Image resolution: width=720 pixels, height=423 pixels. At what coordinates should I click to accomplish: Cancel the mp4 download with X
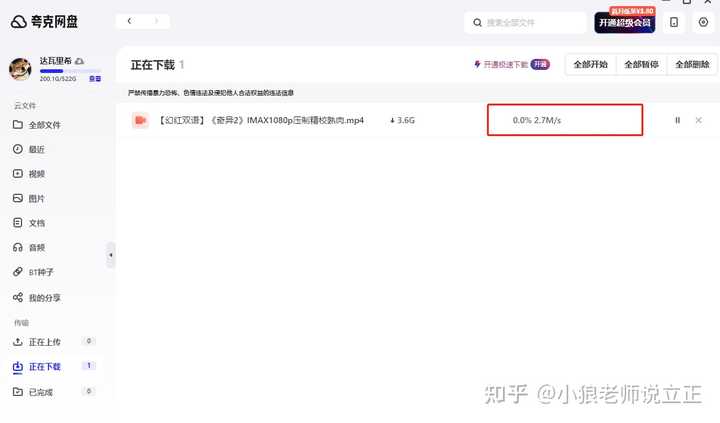click(698, 120)
